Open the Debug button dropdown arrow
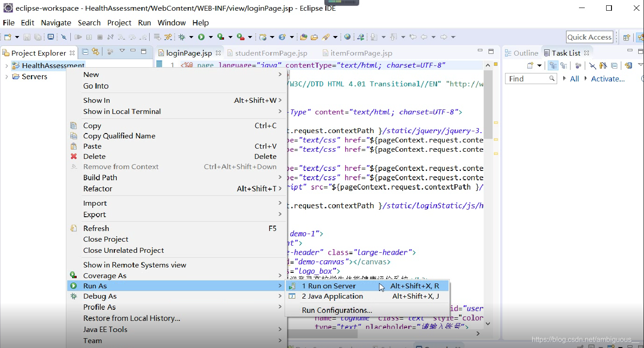644x348 pixels. [x=191, y=37]
